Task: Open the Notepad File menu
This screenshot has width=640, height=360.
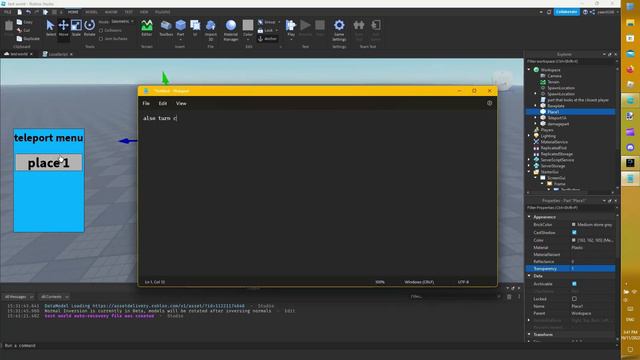Action: pyautogui.click(x=146, y=104)
